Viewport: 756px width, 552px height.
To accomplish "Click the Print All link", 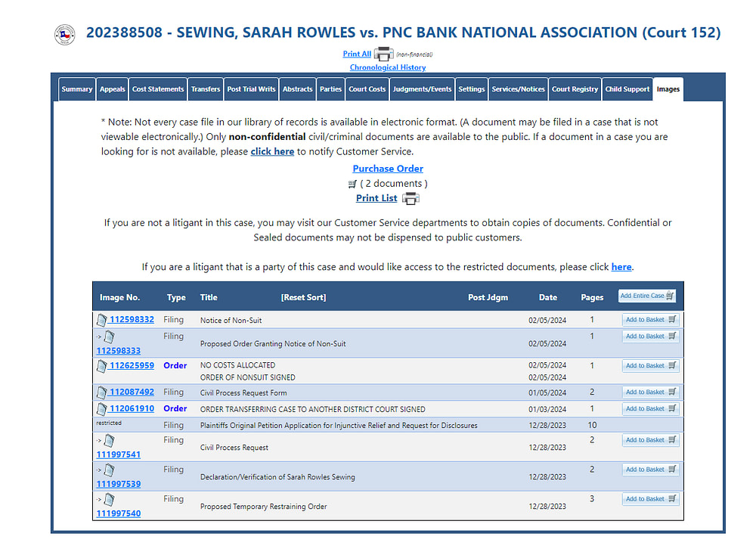I will [357, 54].
